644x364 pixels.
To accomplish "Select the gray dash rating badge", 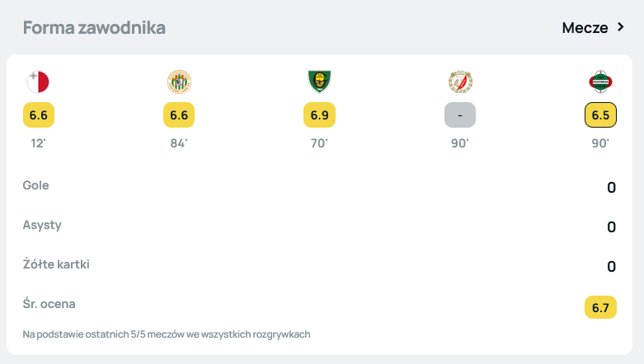I will [459, 115].
